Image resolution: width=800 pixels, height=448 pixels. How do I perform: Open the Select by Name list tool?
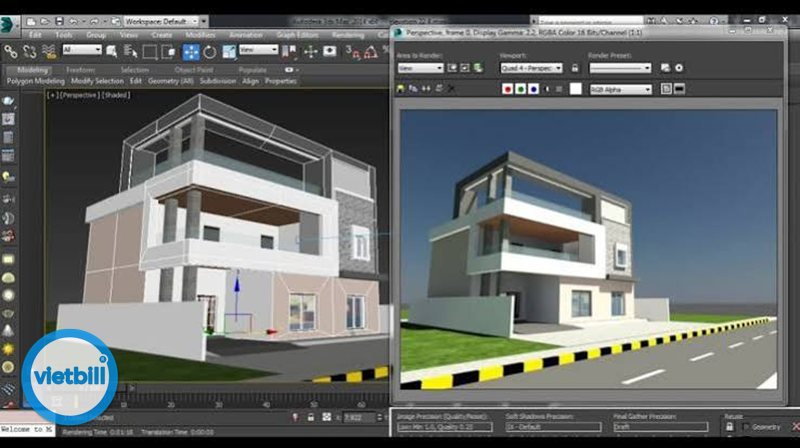click(x=130, y=51)
